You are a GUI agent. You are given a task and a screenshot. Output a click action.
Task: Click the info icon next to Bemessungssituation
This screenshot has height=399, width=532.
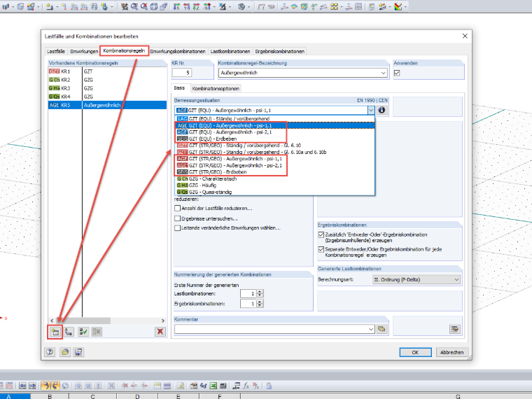click(381, 110)
